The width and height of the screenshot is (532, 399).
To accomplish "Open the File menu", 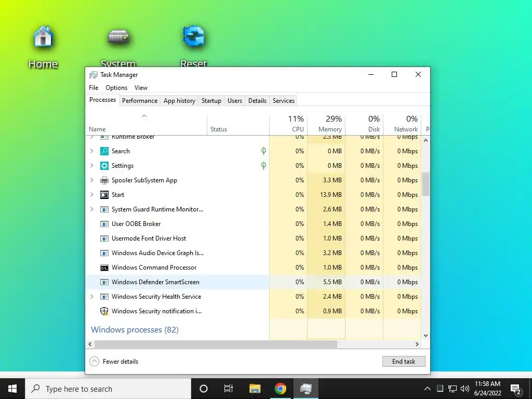I will (x=94, y=87).
